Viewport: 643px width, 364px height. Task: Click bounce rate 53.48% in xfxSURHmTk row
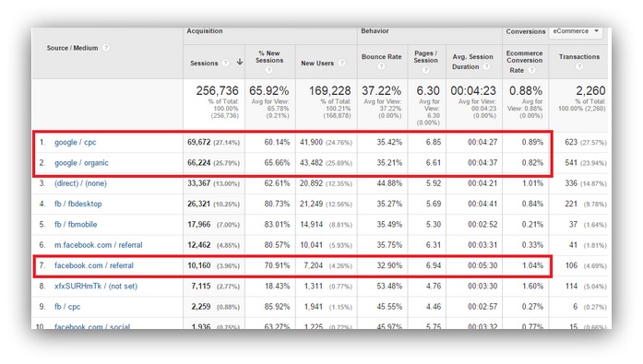(389, 286)
